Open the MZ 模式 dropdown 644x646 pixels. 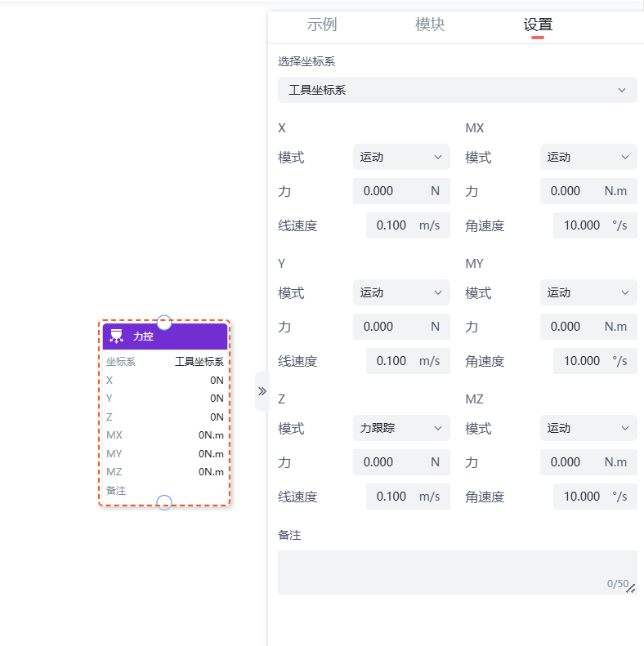pos(588,428)
